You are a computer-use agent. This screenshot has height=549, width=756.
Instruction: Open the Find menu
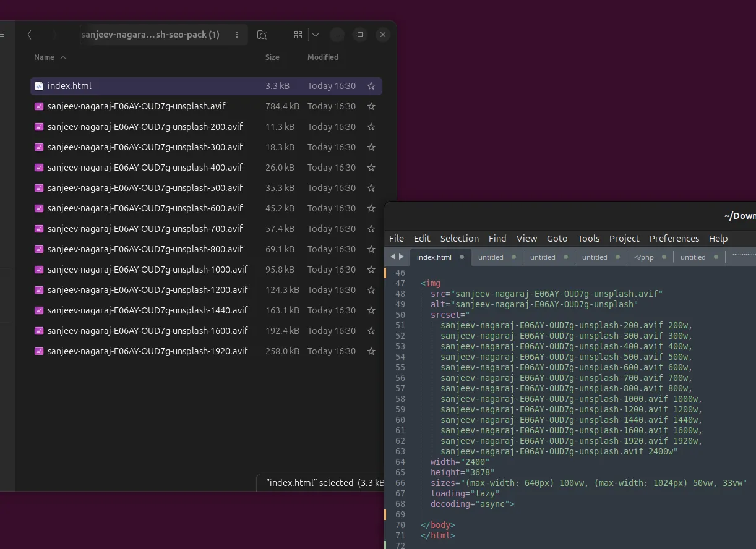click(497, 239)
